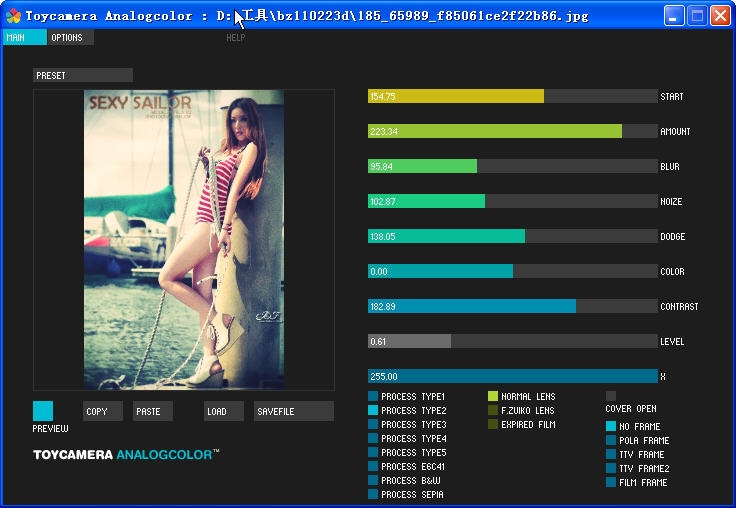The height and width of the screenshot is (508, 736).
Task: Enable the EXPIRED FILM option
Action: 493,424
